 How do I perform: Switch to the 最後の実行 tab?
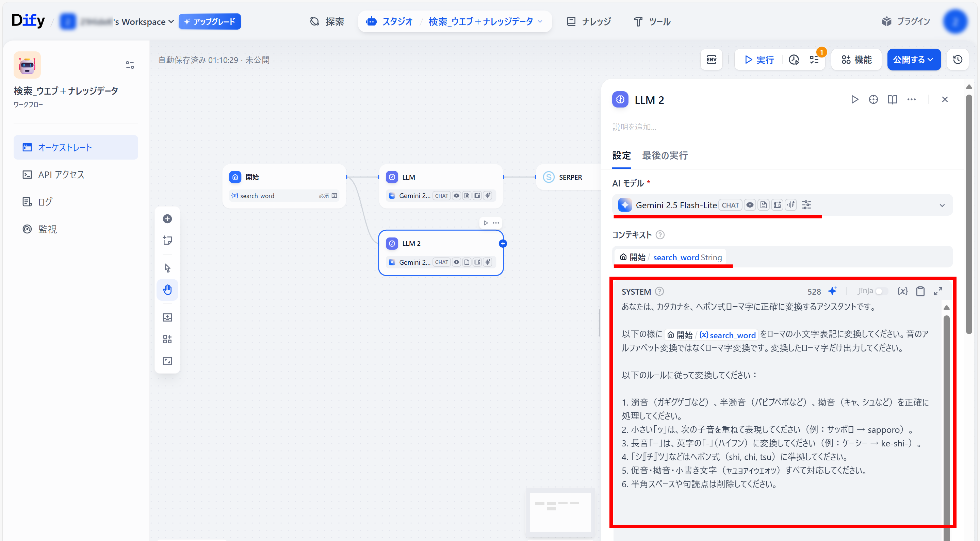[x=665, y=155]
